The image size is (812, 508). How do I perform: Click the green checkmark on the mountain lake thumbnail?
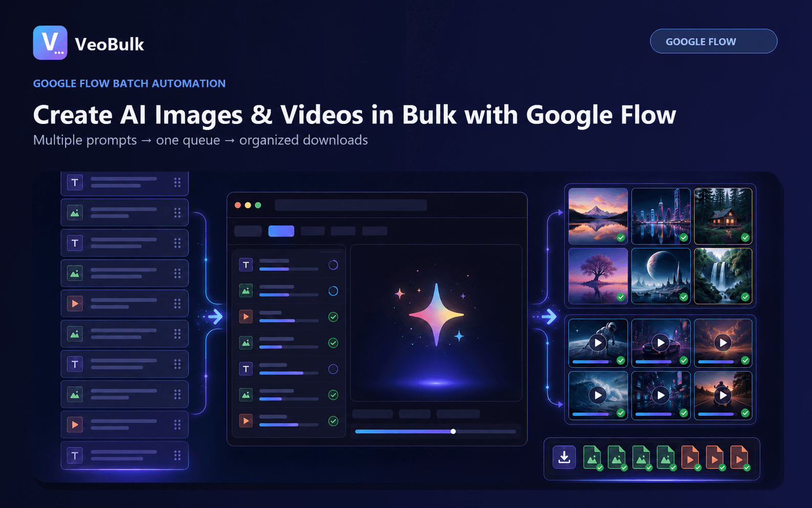621,238
